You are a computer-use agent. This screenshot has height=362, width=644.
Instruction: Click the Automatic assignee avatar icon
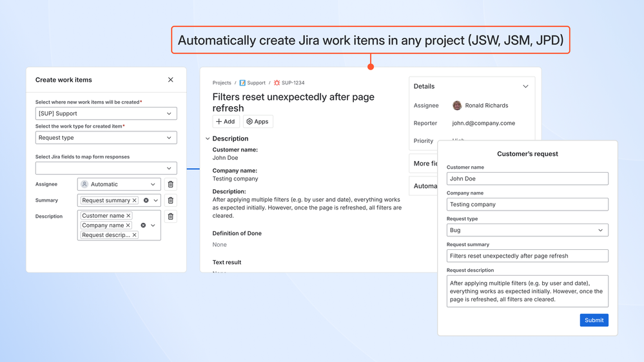pyautogui.click(x=84, y=184)
